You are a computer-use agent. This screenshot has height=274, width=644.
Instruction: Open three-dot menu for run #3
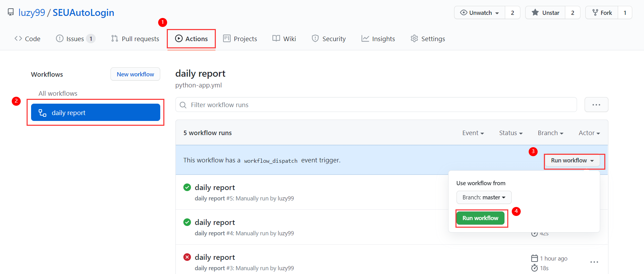594,262
